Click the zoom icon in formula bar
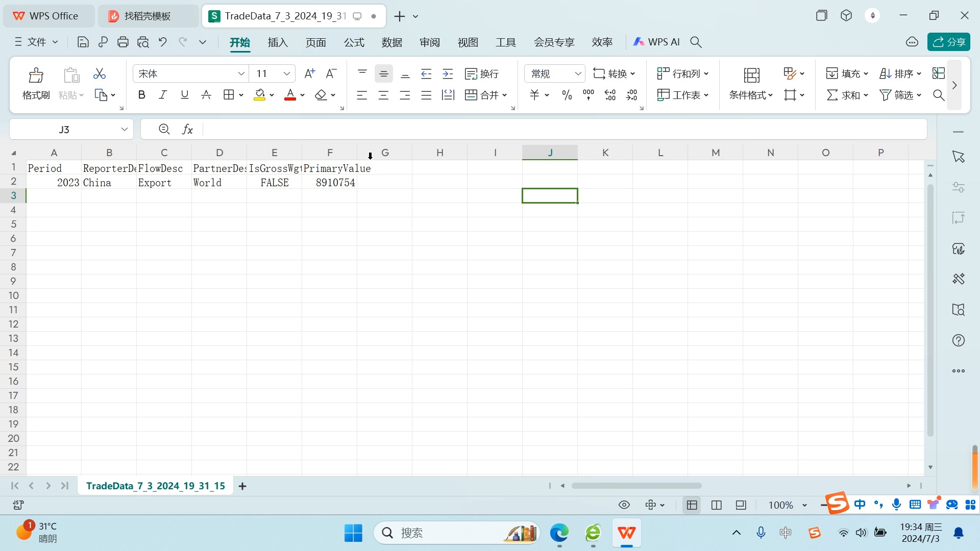 pos(164,130)
